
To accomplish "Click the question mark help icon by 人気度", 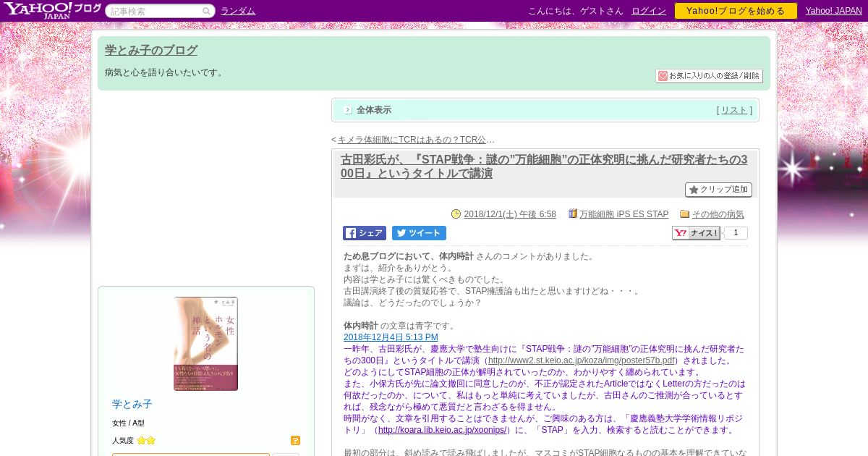I will [x=295, y=440].
